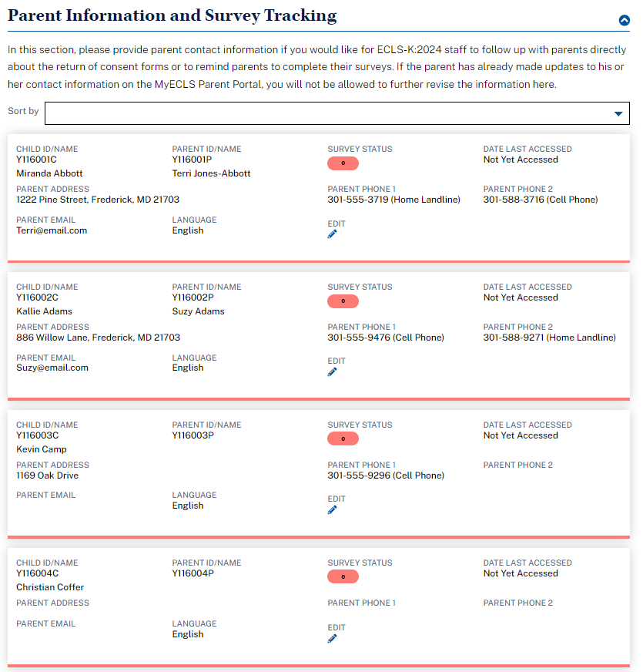Image resolution: width=643 pixels, height=672 pixels.
Task: Click Miranda Abbott's survey status indicator
Action: tap(343, 163)
